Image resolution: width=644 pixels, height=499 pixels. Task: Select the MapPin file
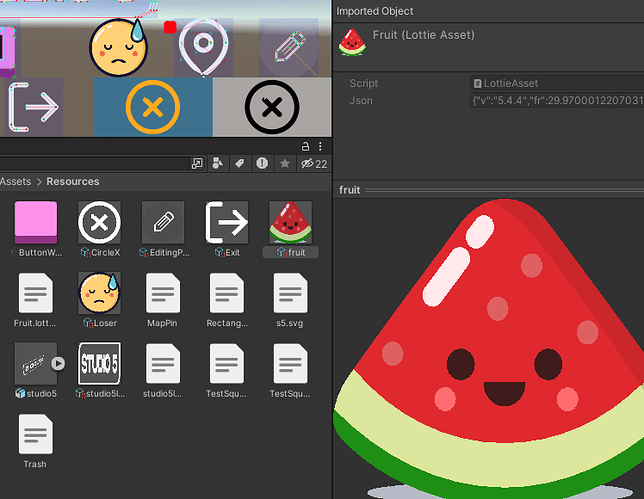point(163,293)
